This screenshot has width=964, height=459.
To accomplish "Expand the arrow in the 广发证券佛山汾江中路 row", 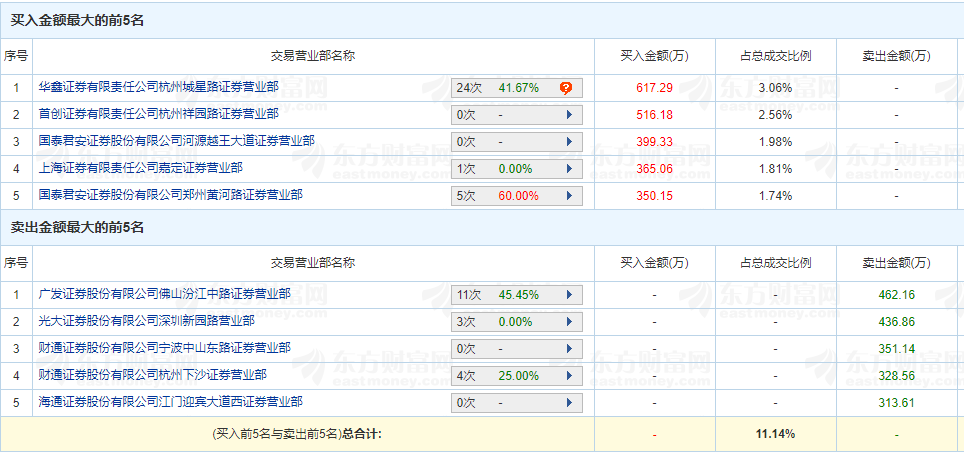I will point(569,295).
